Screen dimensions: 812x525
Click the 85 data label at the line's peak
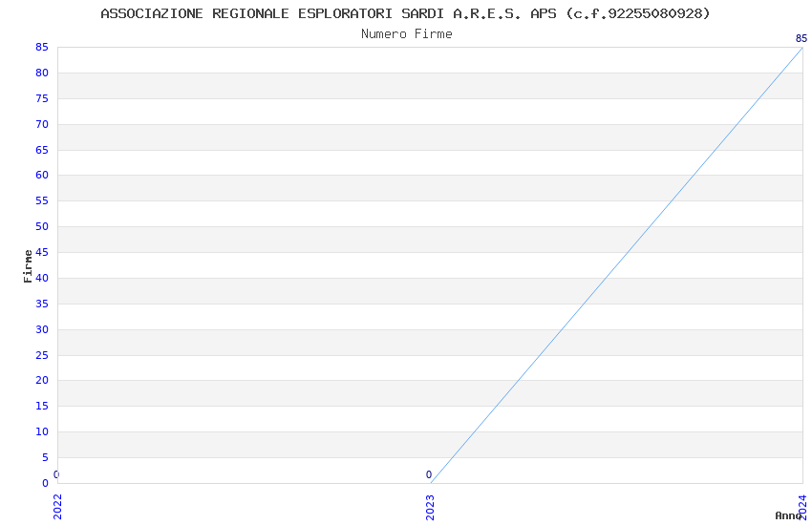801,38
